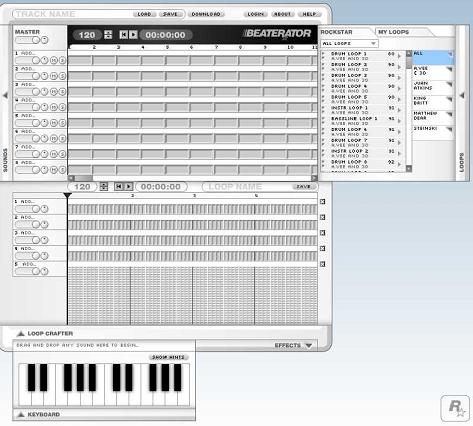
Task: Mute song track 1
Action: [x=54, y=60]
